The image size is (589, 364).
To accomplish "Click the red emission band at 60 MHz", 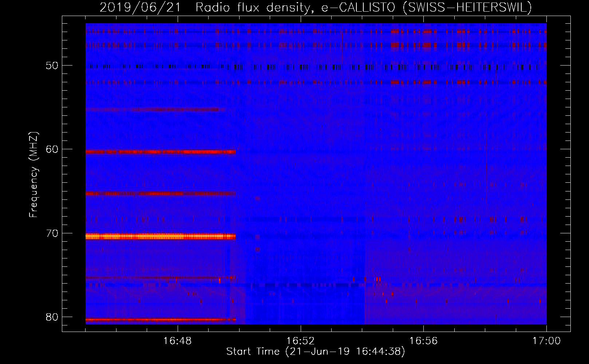I will tap(161, 152).
